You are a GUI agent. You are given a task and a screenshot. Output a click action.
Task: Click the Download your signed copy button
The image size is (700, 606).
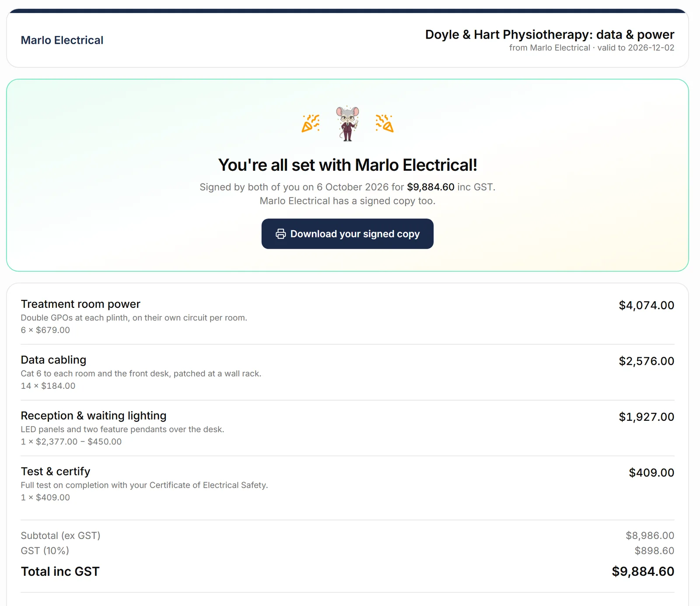[347, 234]
